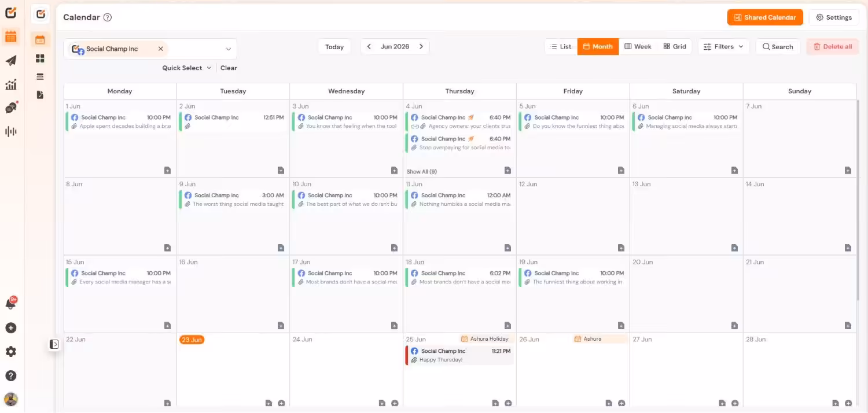This screenshot has width=868, height=413.
Task: Open the 15 Jun 'Every social media manager' post
Action: tap(119, 277)
